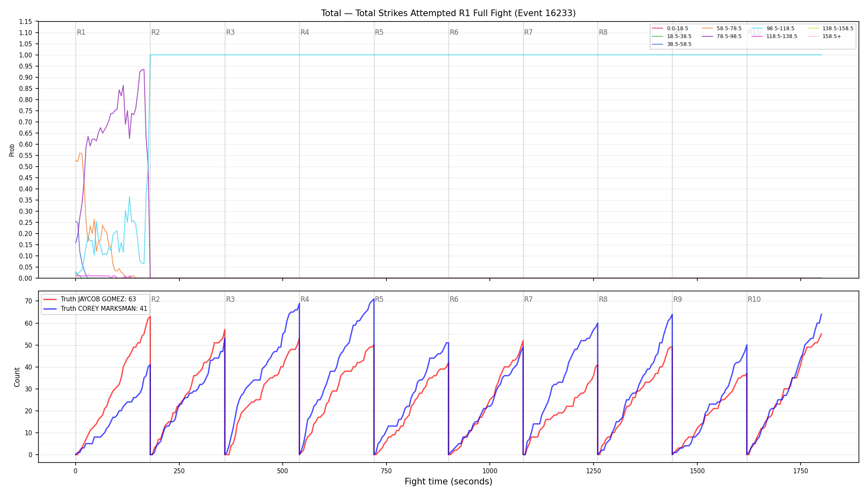Click the R4 round label in Count chart
Screen dimensions: 868x496
[305, 299]
